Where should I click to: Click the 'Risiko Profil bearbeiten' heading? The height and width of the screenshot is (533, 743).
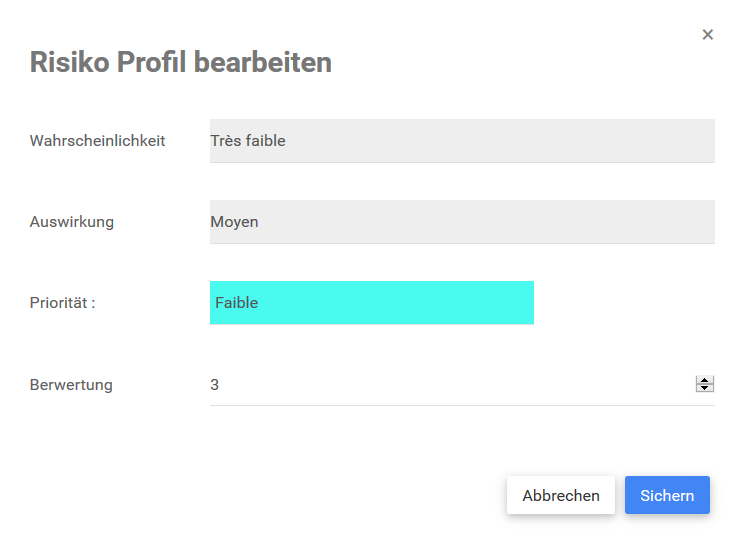tap(181, 63)
